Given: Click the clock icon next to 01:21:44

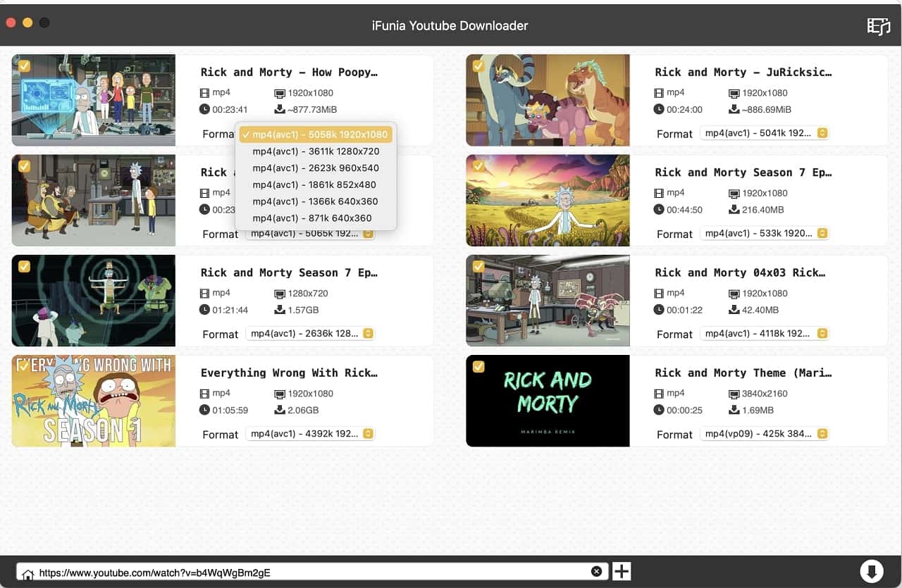Looking at the screenshot, I should (x=204, y=310).
